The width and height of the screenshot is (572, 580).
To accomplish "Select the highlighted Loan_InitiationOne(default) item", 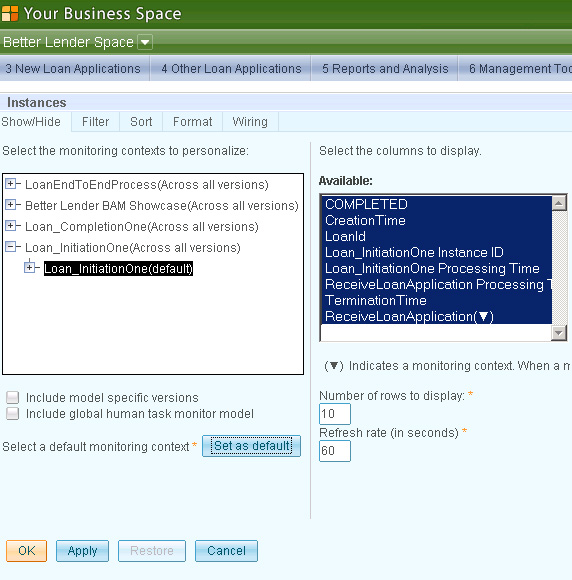I will pos(118,269).
